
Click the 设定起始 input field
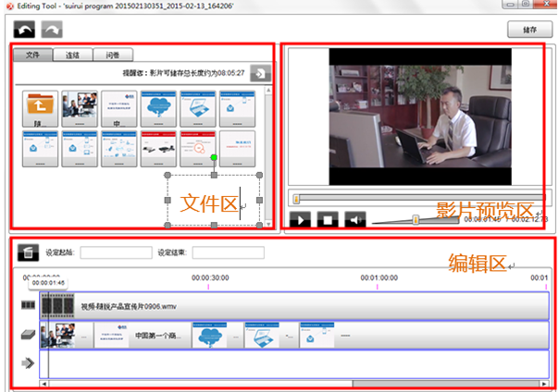tap(115, 252)
